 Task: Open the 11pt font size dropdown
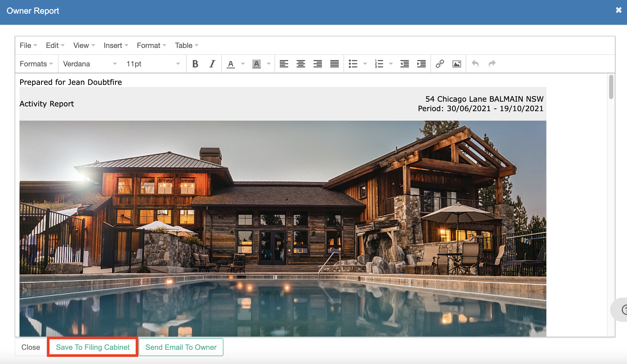tap(153, 64)
